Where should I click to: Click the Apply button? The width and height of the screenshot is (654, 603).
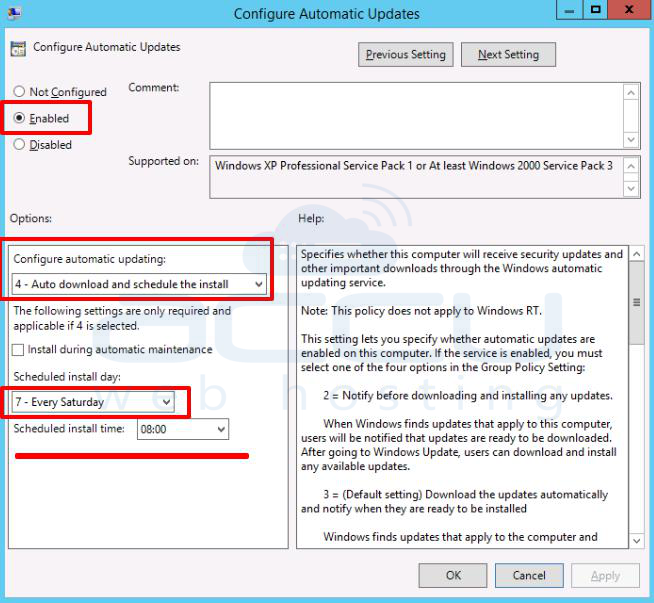click(605, 575)
